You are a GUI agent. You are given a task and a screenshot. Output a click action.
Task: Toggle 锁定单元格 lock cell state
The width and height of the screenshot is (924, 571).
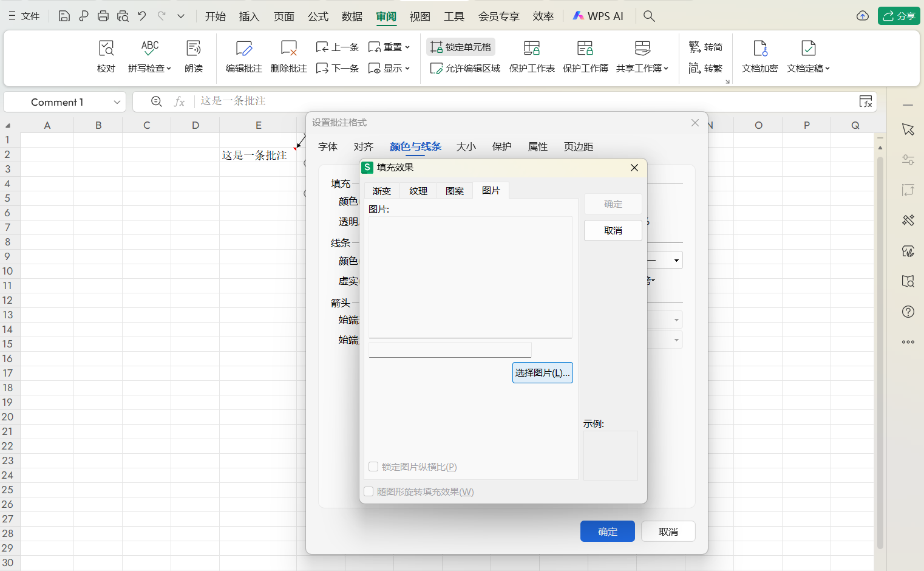click(460, 47)
